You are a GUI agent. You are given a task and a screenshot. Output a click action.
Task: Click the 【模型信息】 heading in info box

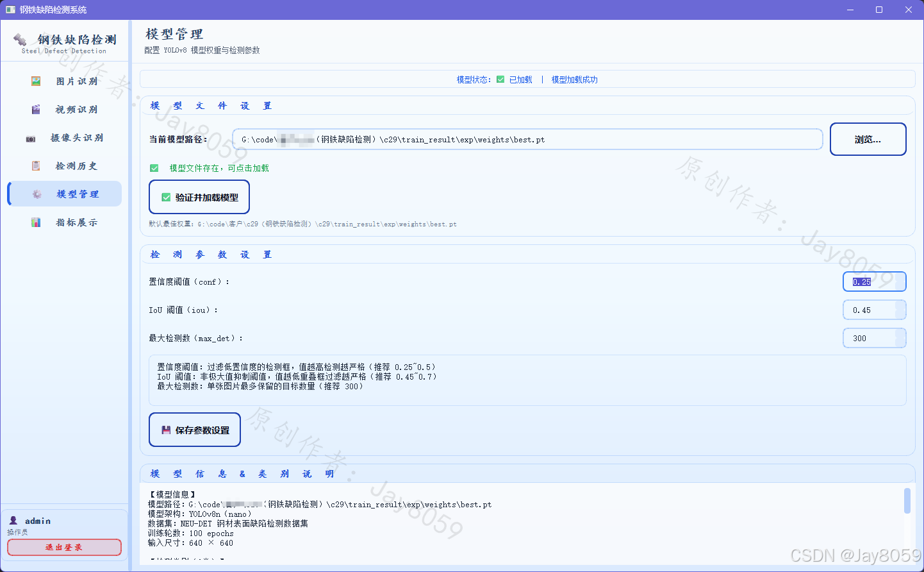172,494
